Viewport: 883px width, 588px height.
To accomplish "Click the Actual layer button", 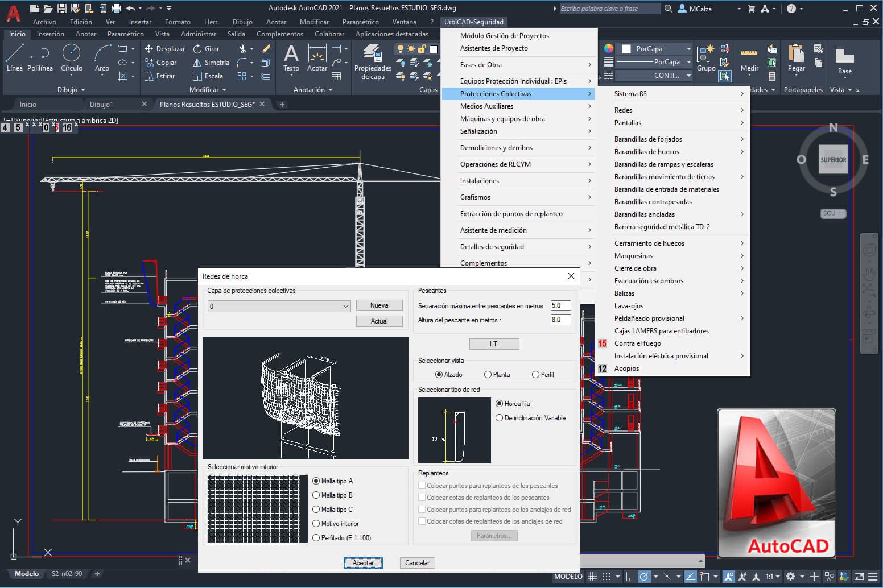I will (x=379, y=321).
